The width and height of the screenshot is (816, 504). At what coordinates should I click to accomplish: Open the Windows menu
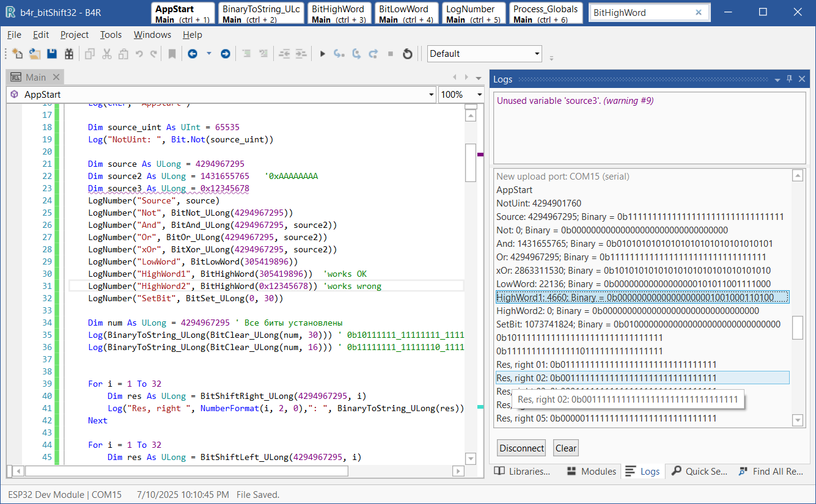tap(152, 35)
